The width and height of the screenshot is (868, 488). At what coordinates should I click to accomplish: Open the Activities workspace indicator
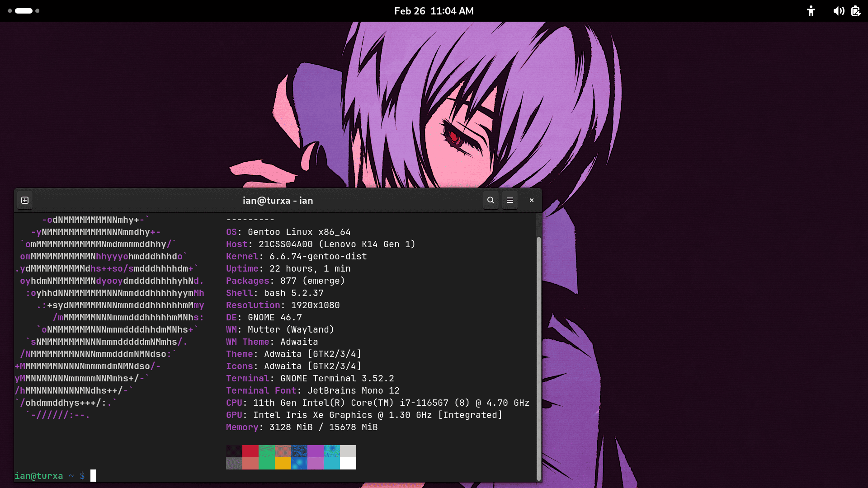click(x=24, y=11)
